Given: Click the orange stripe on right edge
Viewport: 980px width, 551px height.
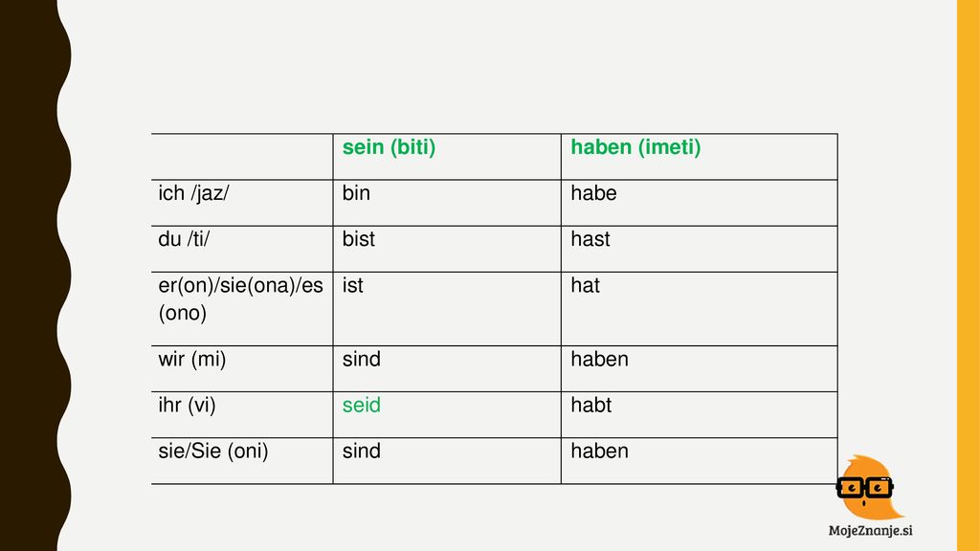Looking at the screenshot, I should [x=969, y=275].
